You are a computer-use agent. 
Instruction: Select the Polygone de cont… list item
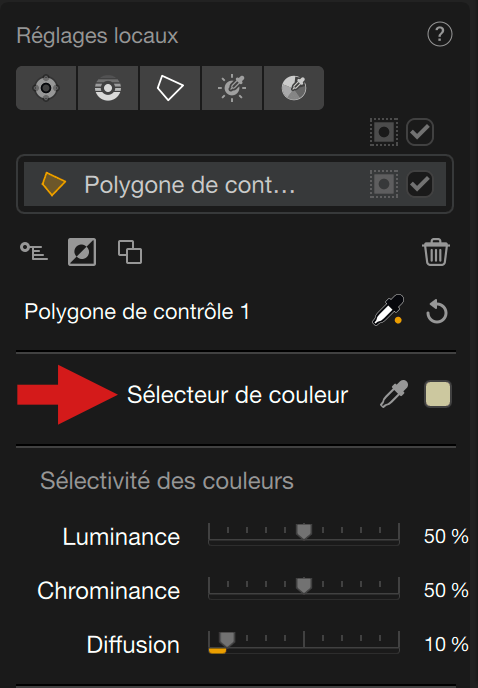[x=235, y=184]
